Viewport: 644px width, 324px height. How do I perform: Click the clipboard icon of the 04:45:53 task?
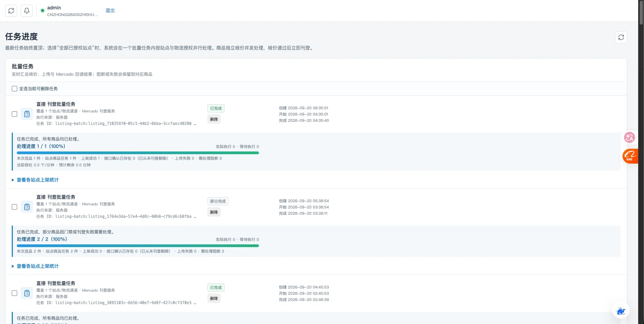[27, 293]
